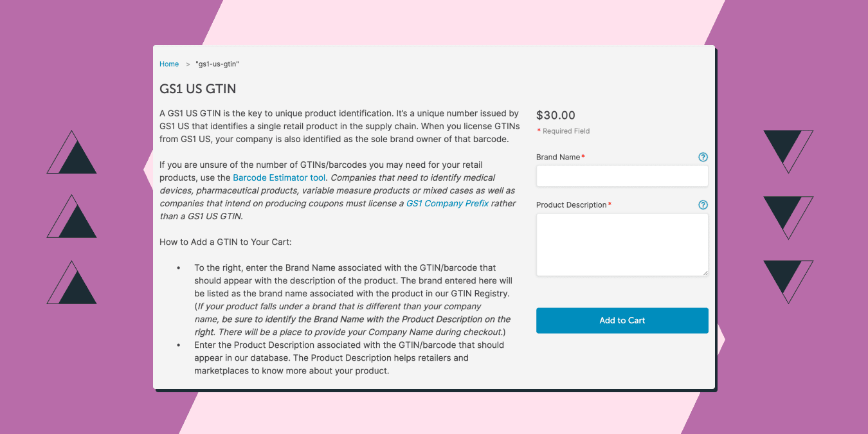Add the GTIN to cart
Viewport: 868px width, 434px height.
622,320
